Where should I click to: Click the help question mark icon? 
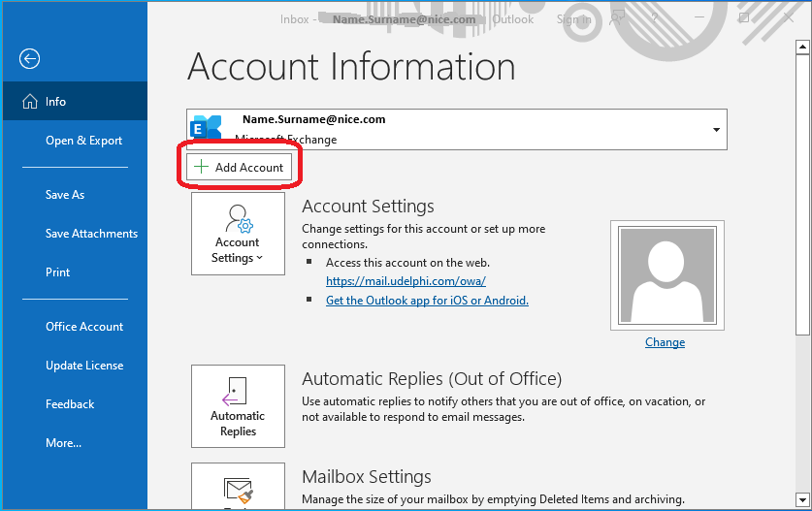pyautogui.click(x=655, y=18)
